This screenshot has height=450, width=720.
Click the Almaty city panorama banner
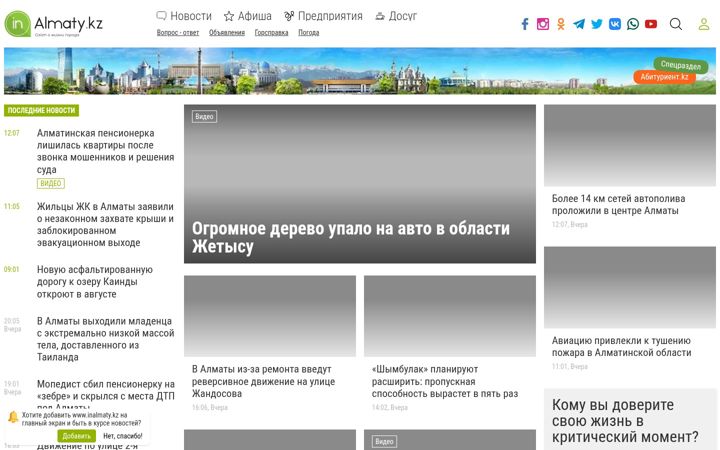pyautogui.click(x=360, y=71)
